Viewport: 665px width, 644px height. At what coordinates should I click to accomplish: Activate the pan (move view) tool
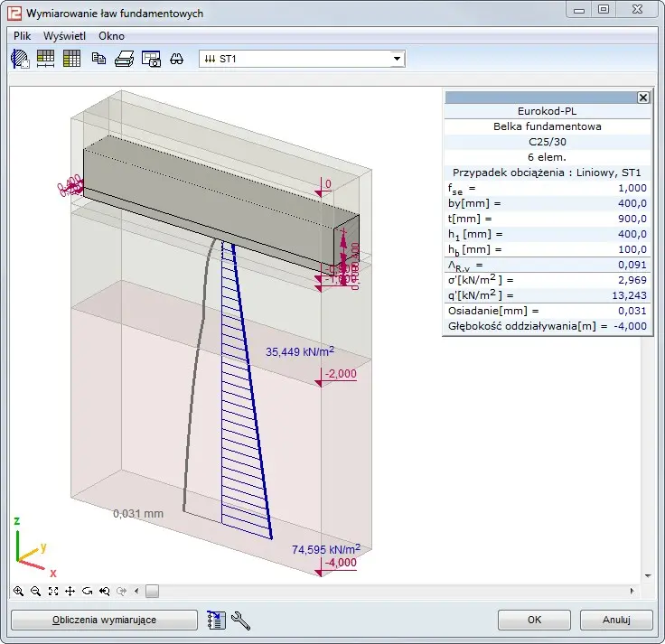(70, 591)
